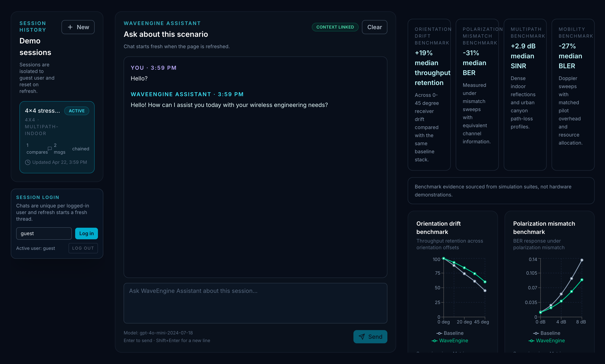This screenshot has height=364, width=605.
Task: Click the ACTIVE badge on 4×4 stress session
Action: point(77,111)
